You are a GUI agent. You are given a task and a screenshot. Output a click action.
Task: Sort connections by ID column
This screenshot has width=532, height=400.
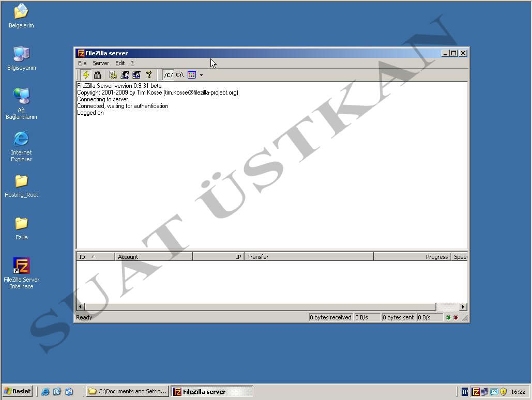pyautogui.click(x=96, y=257)
